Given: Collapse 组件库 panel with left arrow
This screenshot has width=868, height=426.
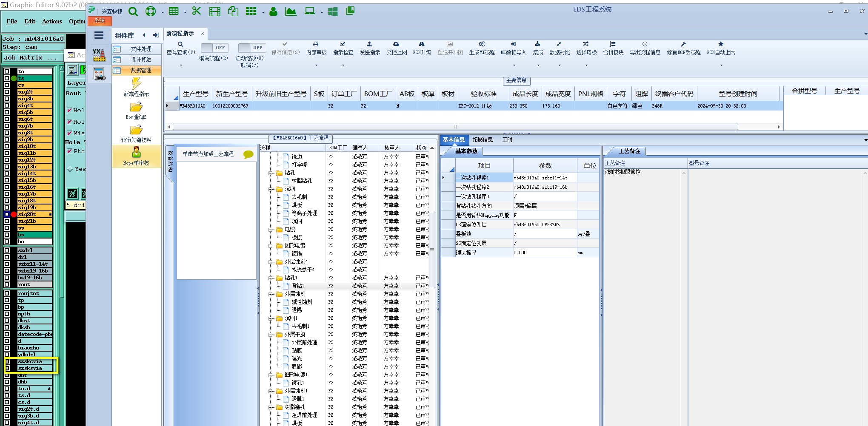Looking at the screenshot, I should pos(144,35).
